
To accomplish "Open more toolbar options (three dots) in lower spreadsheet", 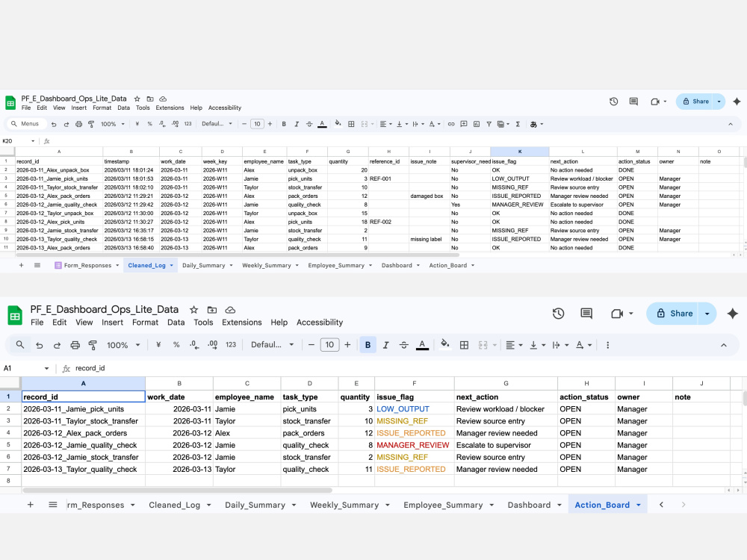I will tap(607, 345).
